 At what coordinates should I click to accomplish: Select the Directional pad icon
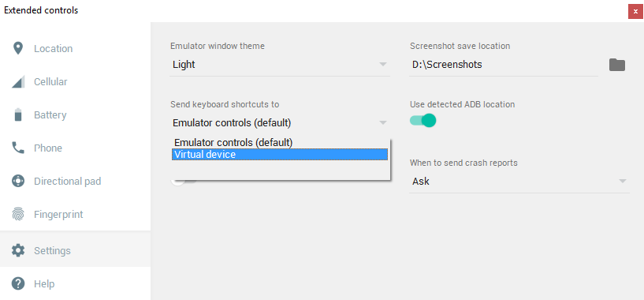click(18, 181)
